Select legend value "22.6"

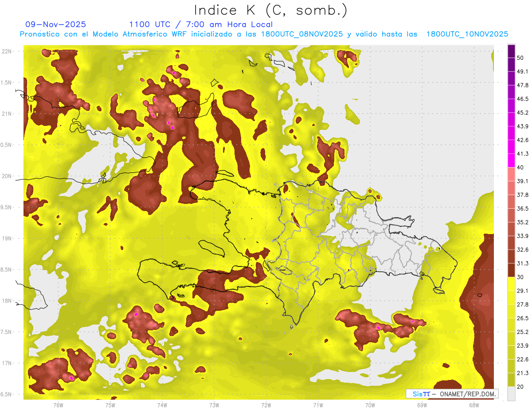[x=523, y=359]
